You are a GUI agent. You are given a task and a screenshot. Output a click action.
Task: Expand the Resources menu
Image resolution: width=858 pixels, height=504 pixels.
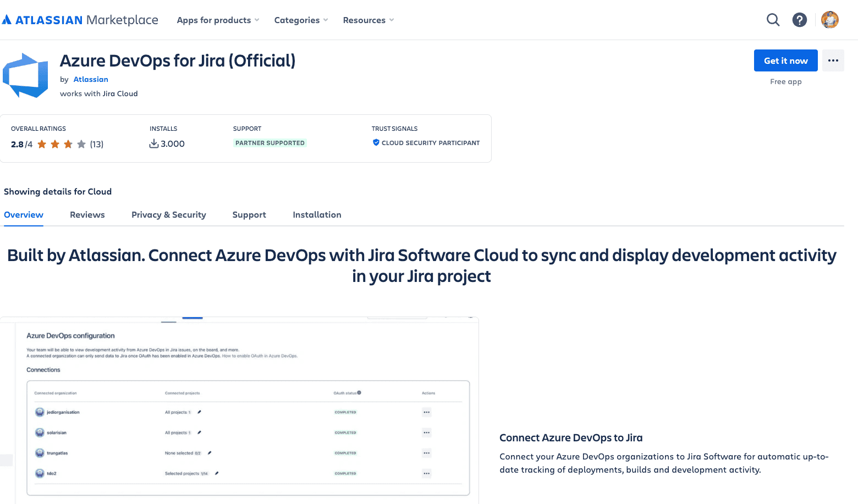369,20
